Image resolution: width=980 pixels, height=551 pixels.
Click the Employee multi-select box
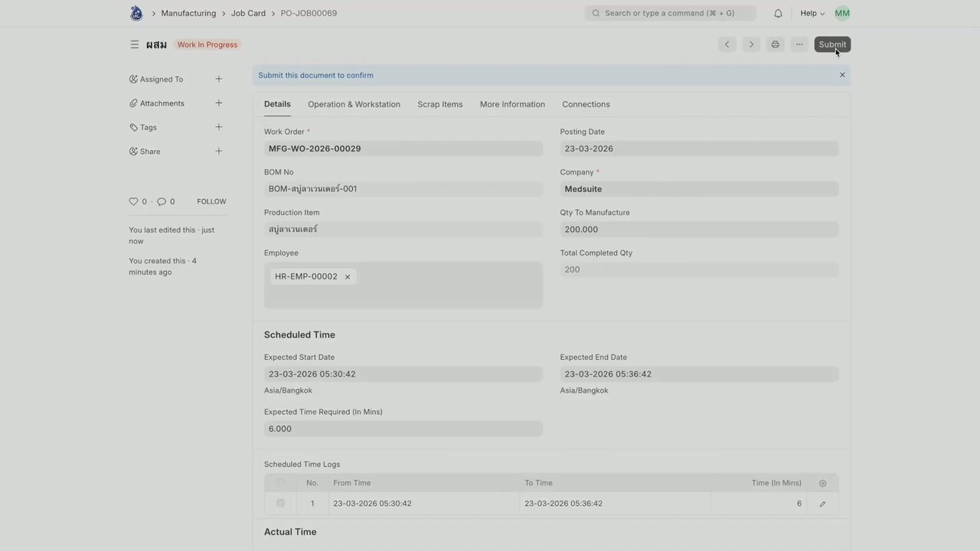pyautogui.click(x=403, y=285)
